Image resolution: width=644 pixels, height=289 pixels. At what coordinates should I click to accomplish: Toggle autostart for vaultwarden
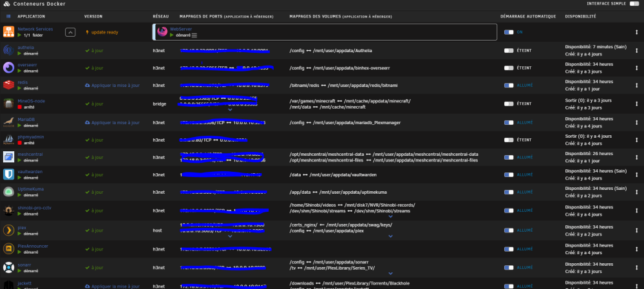click(509, 174)
